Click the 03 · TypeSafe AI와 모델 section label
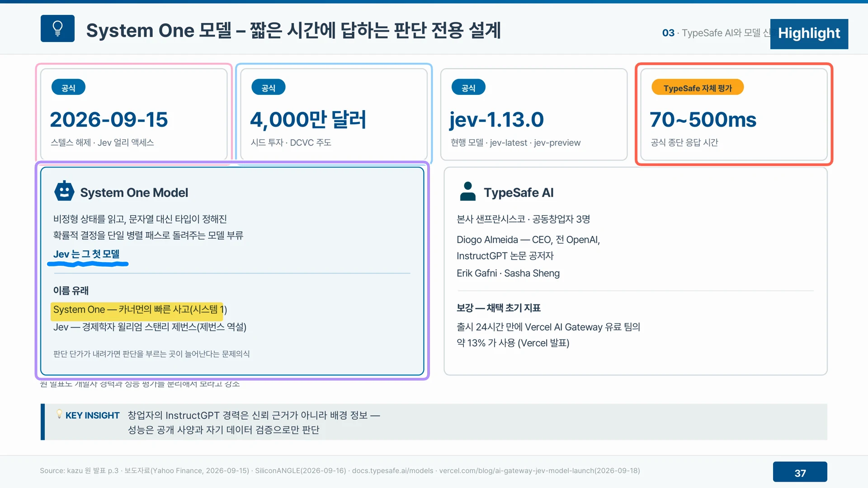 pos(716,33)
